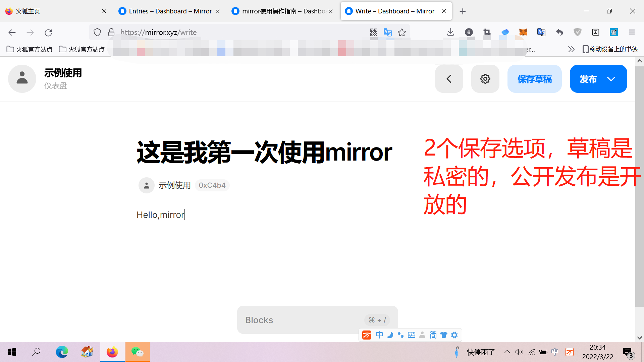Open WeChat from taskbar
The width and height of the screenshot is (644, 362).
point(138,352)
